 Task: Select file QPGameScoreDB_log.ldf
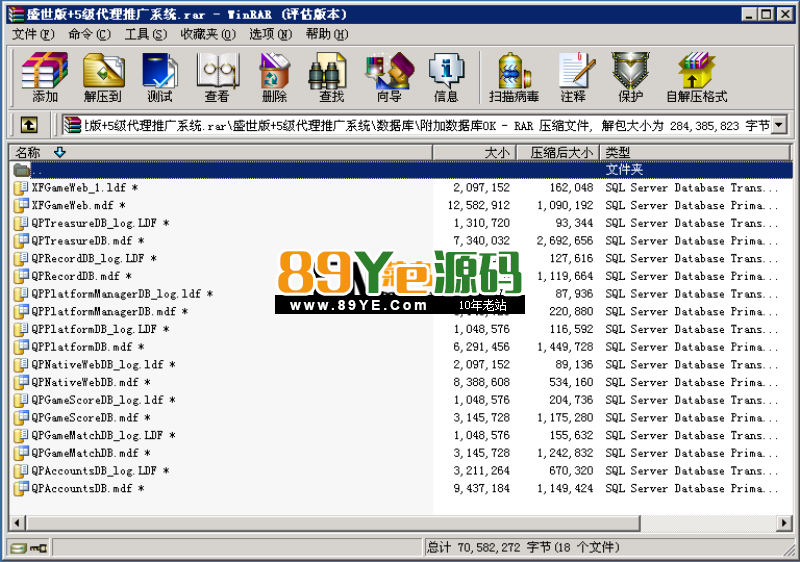click(103, 400)
